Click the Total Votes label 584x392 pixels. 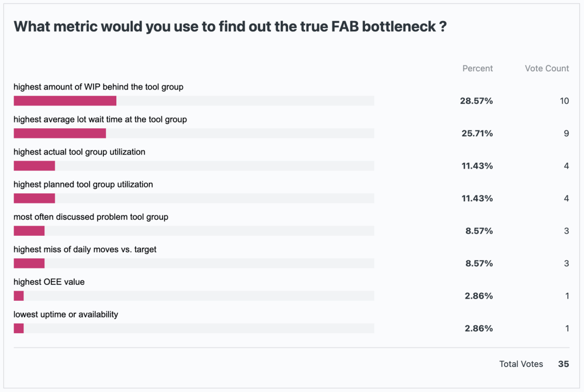pos(521,364)
